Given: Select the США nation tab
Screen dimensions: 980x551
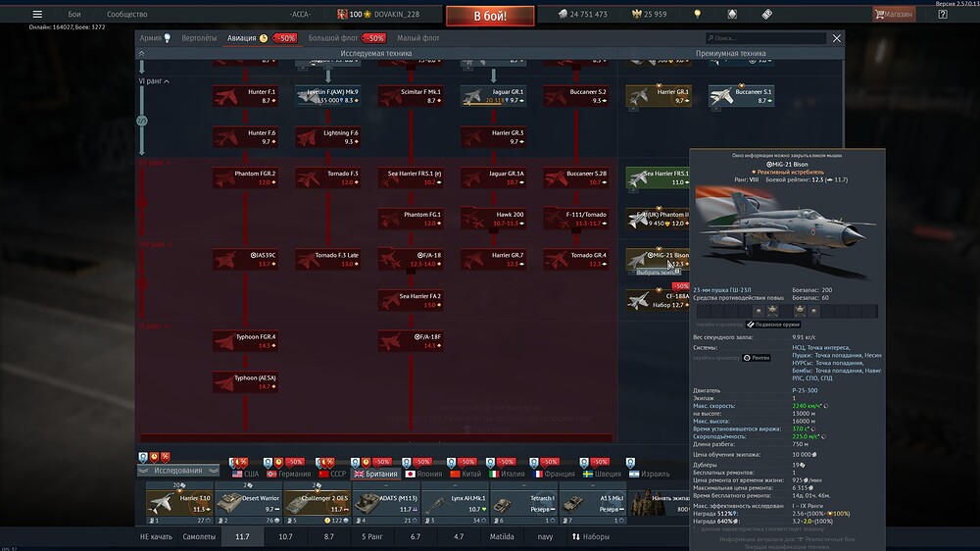Looking at the screenshot, I should (x=246, y=474).
